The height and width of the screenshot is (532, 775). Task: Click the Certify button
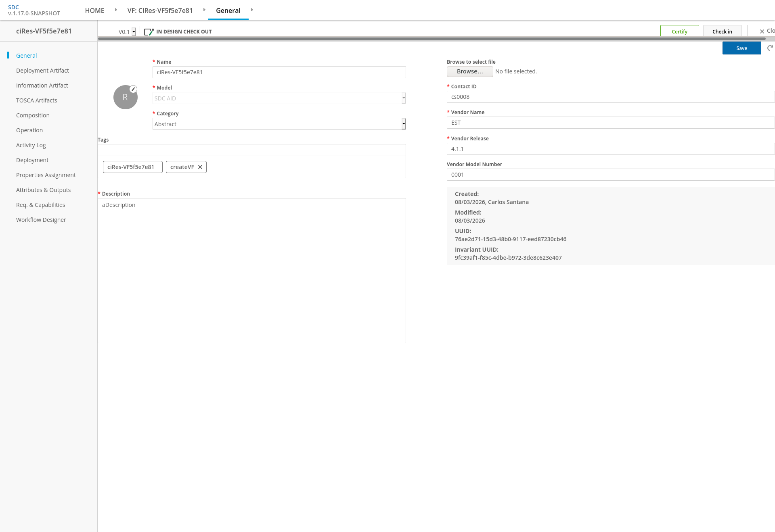pyautogui.click(x=680, y=31)
